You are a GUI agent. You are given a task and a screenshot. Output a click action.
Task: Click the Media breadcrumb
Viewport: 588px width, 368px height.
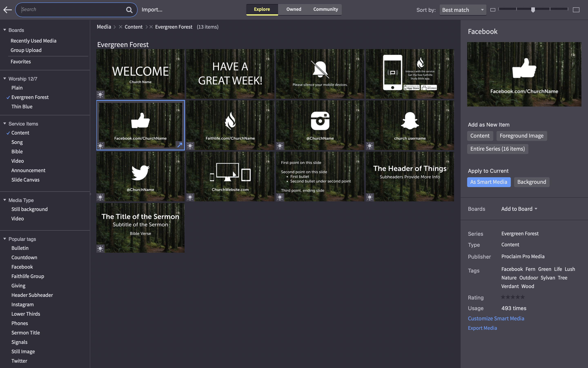click(104, 27)
